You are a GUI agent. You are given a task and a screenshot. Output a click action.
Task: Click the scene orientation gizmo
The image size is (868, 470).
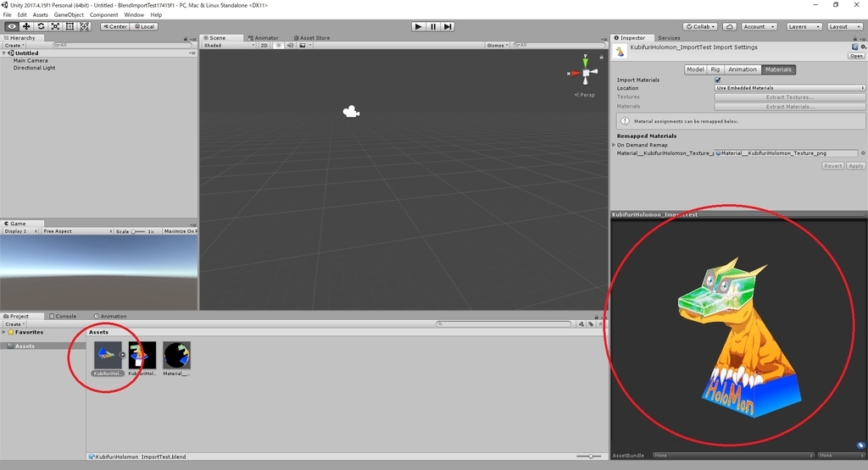tap(585, 73)
